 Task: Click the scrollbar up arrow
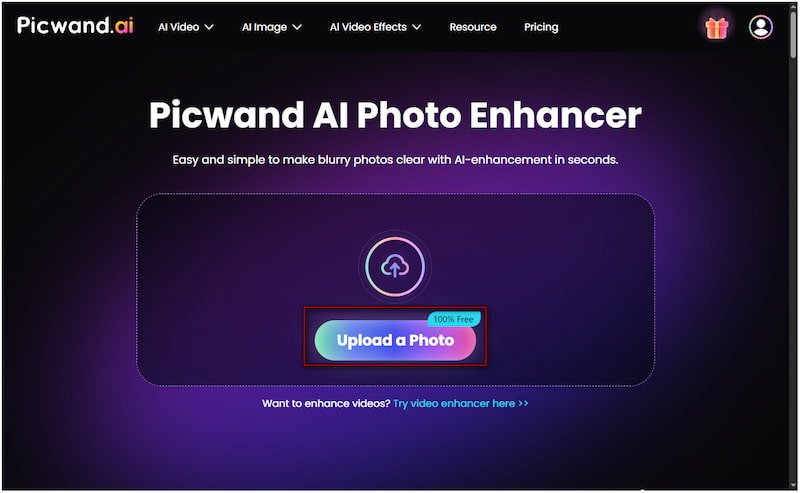(x=793, y=6)
